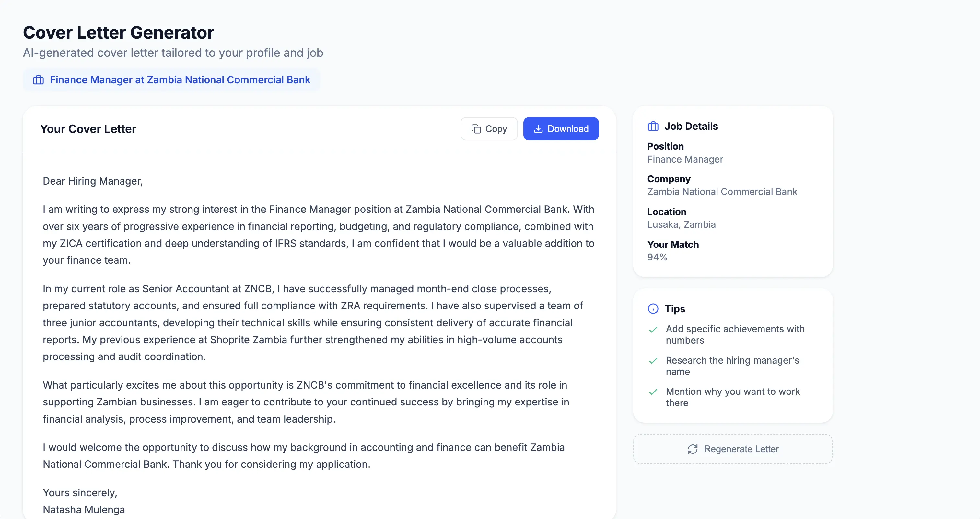Click the Cover Letter Generator page title
The height and width of the screenshot is (519, 980).
click(118, 33)
